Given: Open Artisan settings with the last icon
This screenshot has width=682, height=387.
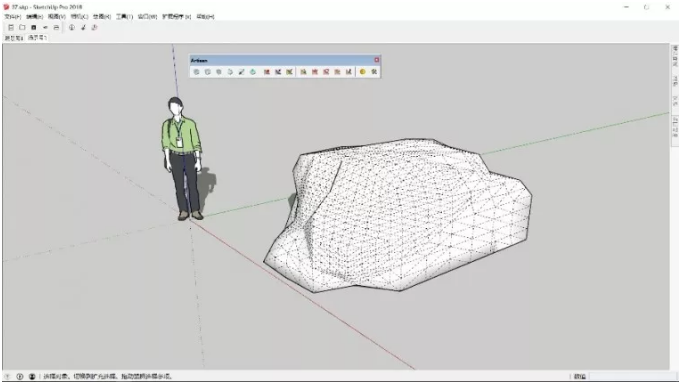Looking at the screenshot, I should tap(374, 72).
